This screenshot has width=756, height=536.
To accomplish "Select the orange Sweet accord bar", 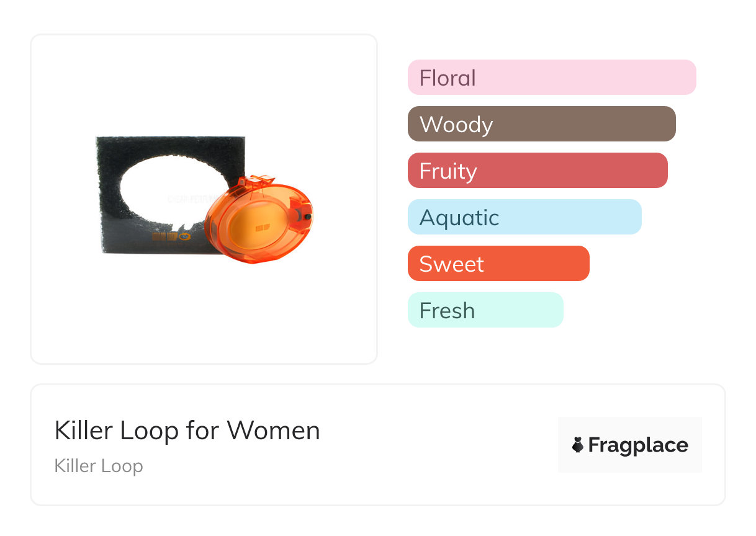I will pyautogui.click(x=498, y=264).
